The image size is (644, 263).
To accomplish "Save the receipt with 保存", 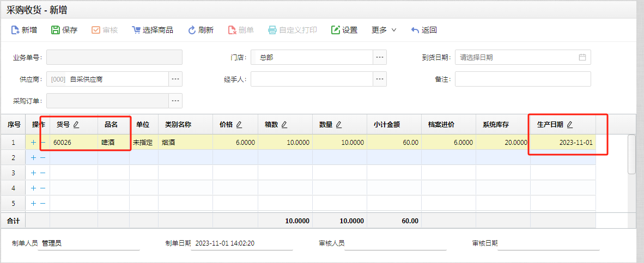I will point(64,30).
